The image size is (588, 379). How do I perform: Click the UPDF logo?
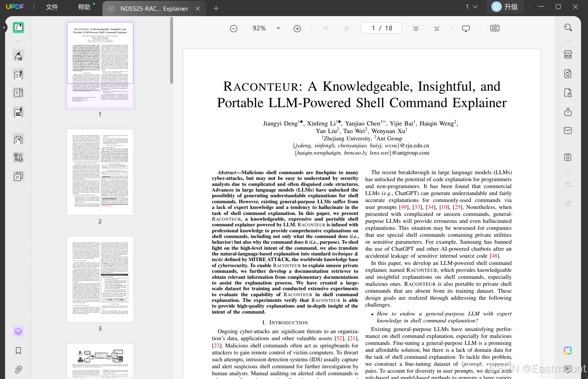point(15,7)
